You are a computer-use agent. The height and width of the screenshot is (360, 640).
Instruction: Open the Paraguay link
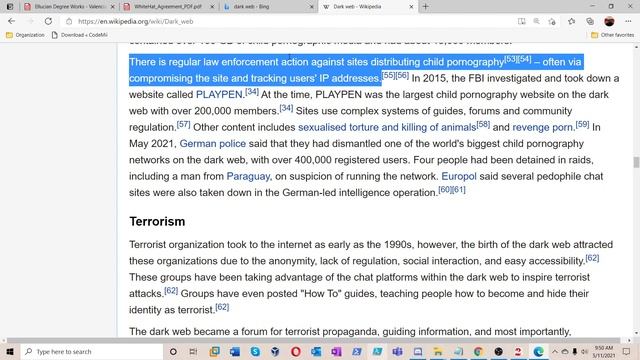(x=248, y=176)
